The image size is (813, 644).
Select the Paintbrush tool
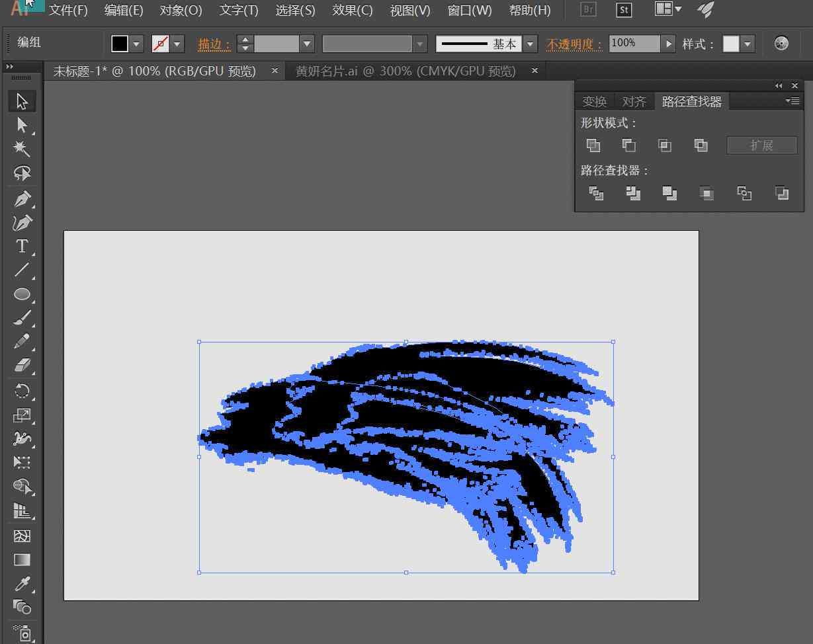point(22,318)
